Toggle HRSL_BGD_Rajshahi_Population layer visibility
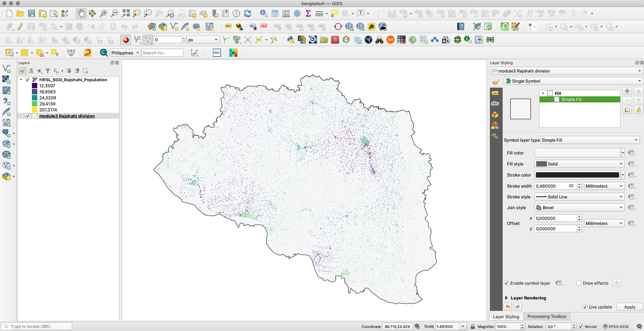 (x=28, y=80)
